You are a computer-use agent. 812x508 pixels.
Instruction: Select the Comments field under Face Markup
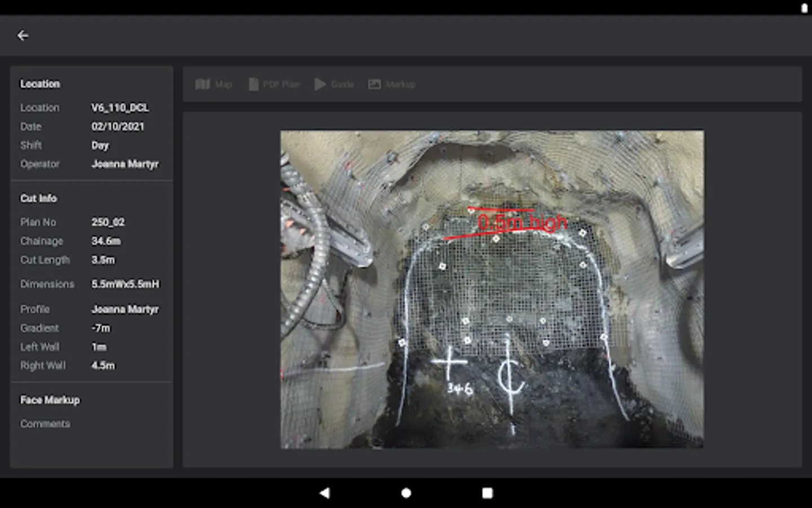click(x=45, y=423)
